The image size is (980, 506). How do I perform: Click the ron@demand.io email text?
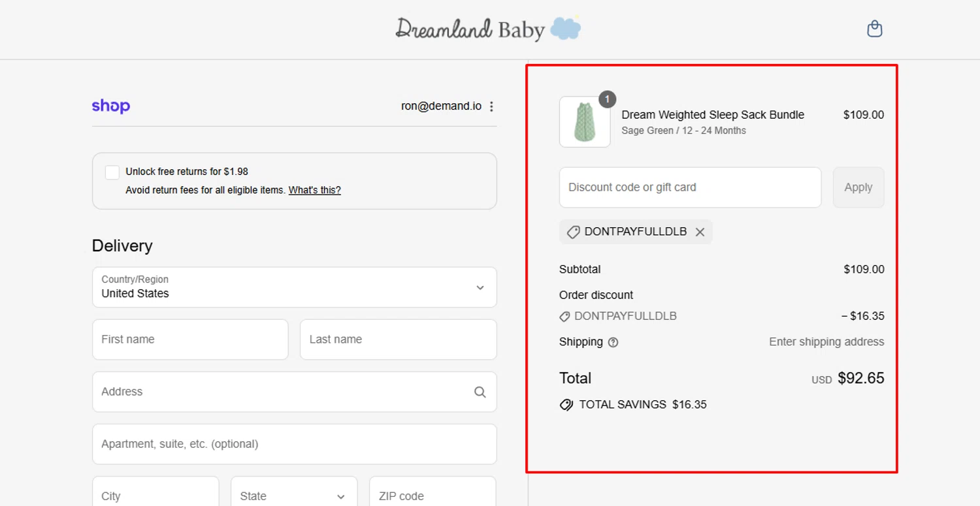click(x=441, y=106)
